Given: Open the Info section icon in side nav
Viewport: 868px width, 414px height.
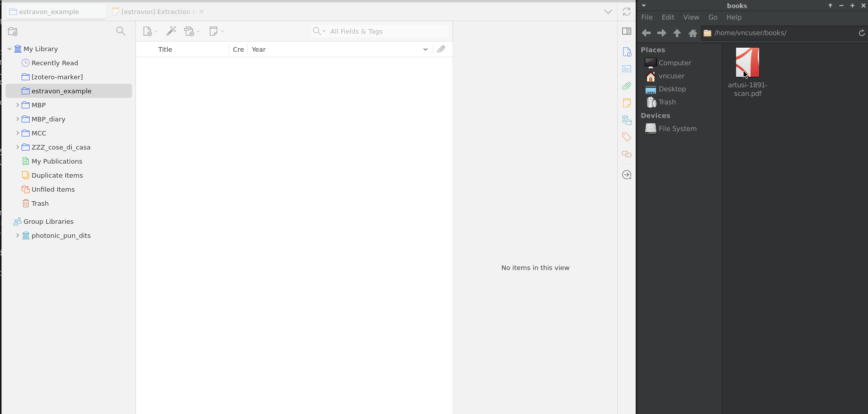Looking at the screenshot, I should click(627, 52).
